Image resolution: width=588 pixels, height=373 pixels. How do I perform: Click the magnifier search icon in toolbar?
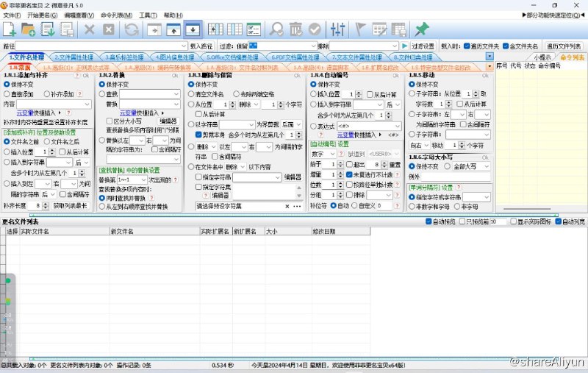[277, 29]
